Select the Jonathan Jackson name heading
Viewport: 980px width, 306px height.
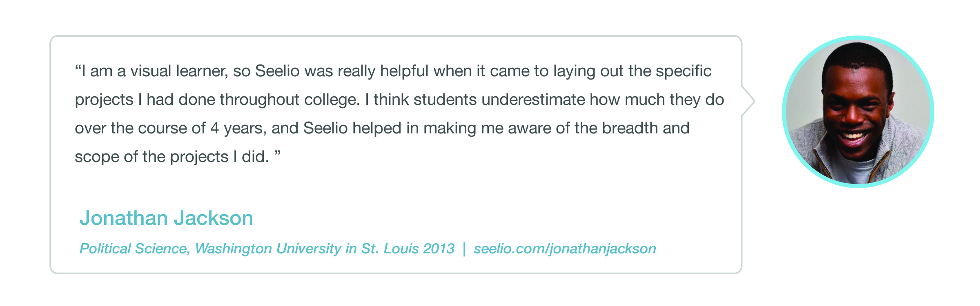click(166, 218)
